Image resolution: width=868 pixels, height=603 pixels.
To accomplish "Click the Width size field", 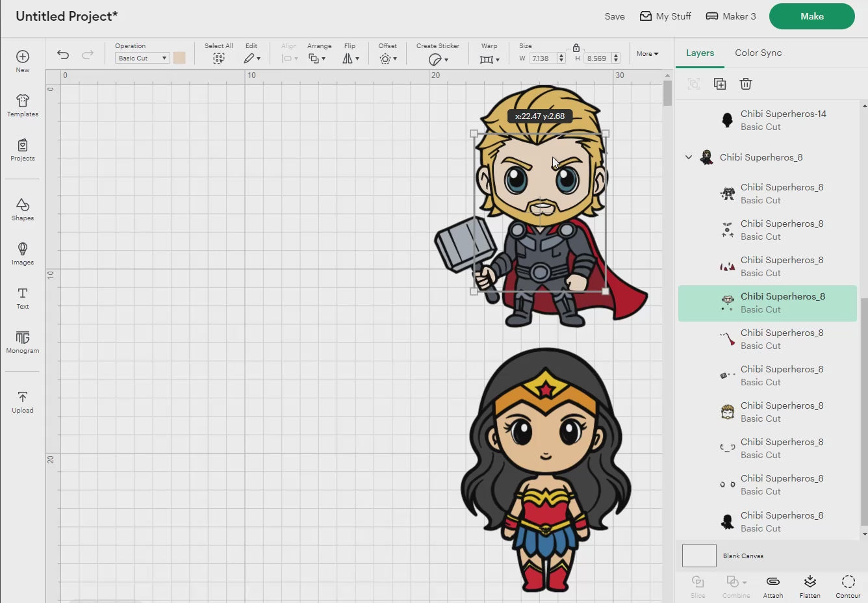I will click(542, 58).
